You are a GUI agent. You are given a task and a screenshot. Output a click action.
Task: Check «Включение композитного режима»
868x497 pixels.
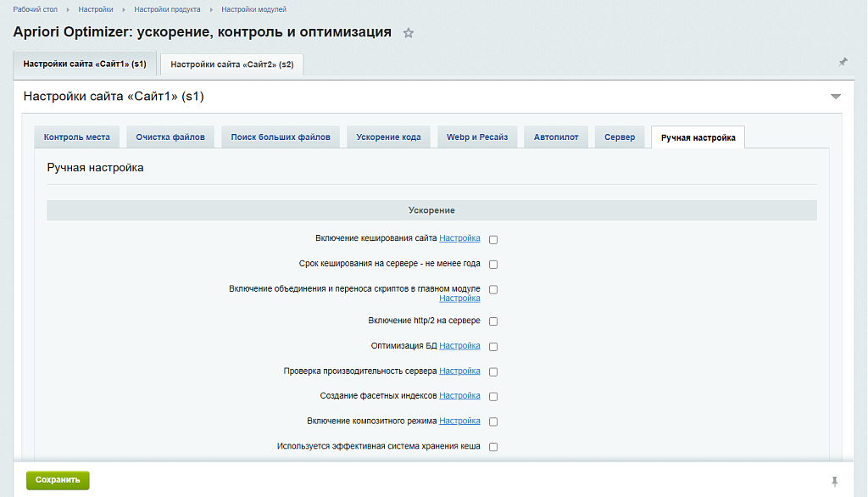click(x=492, y=421)
